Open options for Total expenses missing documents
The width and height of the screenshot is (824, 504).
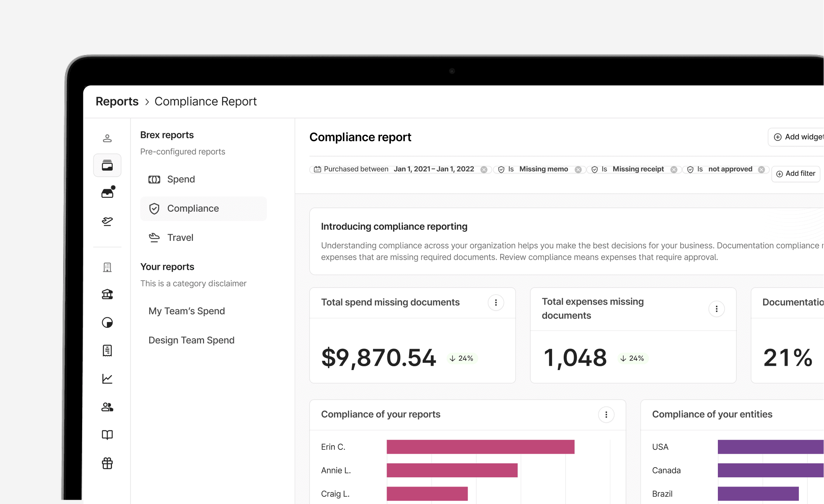point(717,309)
